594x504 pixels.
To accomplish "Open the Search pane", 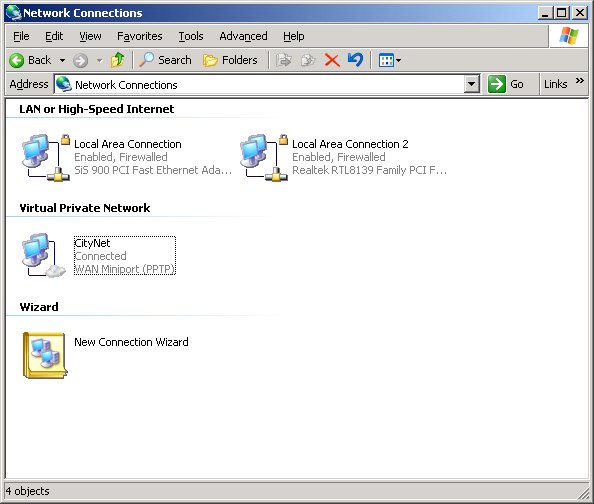I will (x=165, y=60).
